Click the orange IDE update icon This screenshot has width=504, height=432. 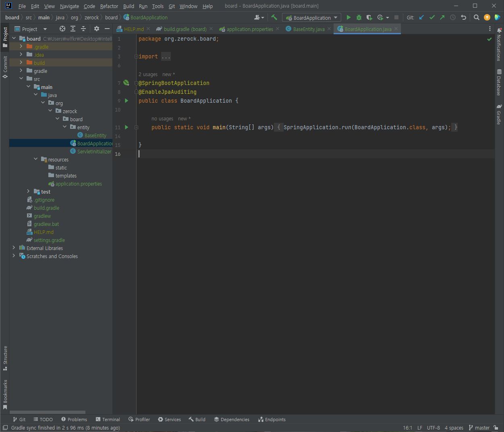(x=487, y=17)
